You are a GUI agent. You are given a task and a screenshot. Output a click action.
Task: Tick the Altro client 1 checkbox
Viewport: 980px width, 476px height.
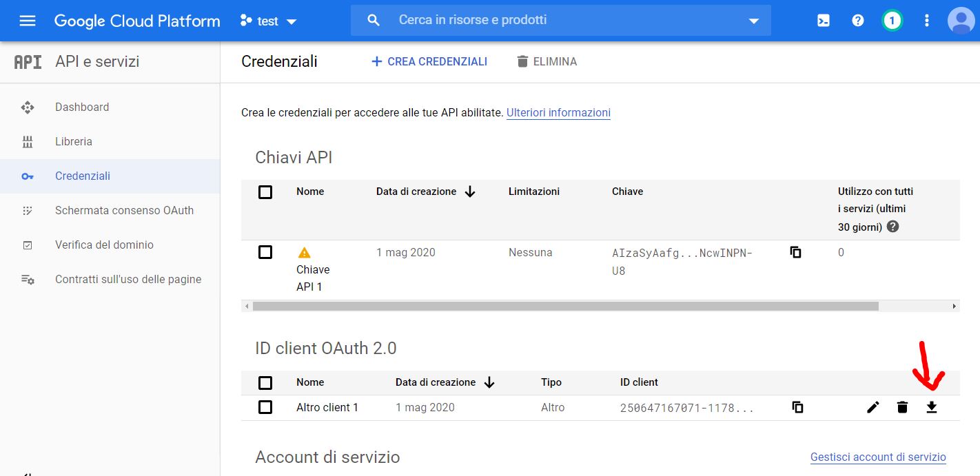pyautogui.click(x=265, y=407)
